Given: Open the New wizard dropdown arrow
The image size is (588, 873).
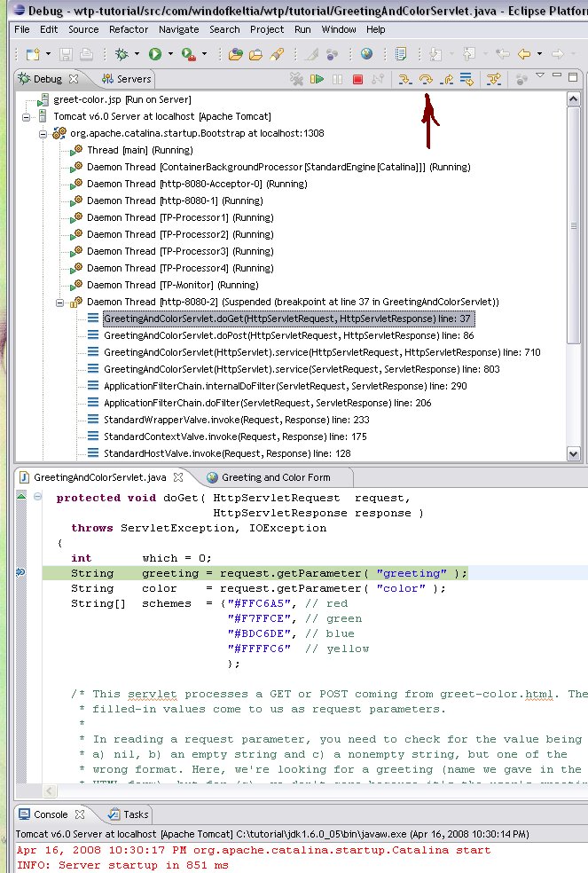Looking at the screenshot, I should [48, 54].
